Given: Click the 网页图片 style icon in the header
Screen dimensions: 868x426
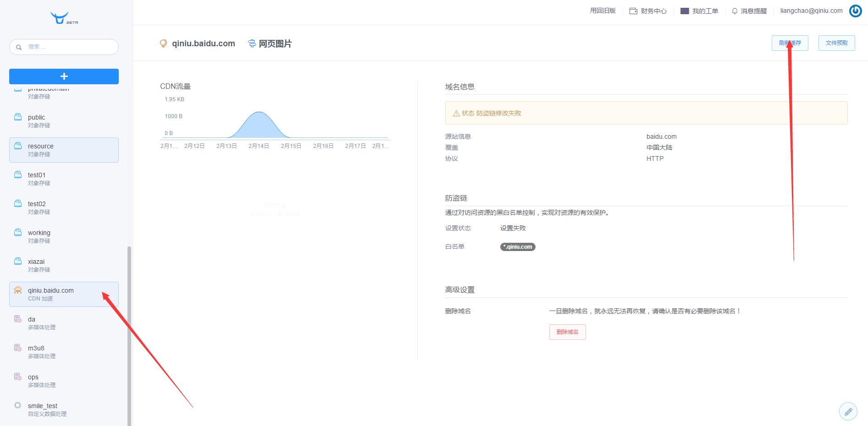Looking at the screenshot, I should [x=251, y=43].
